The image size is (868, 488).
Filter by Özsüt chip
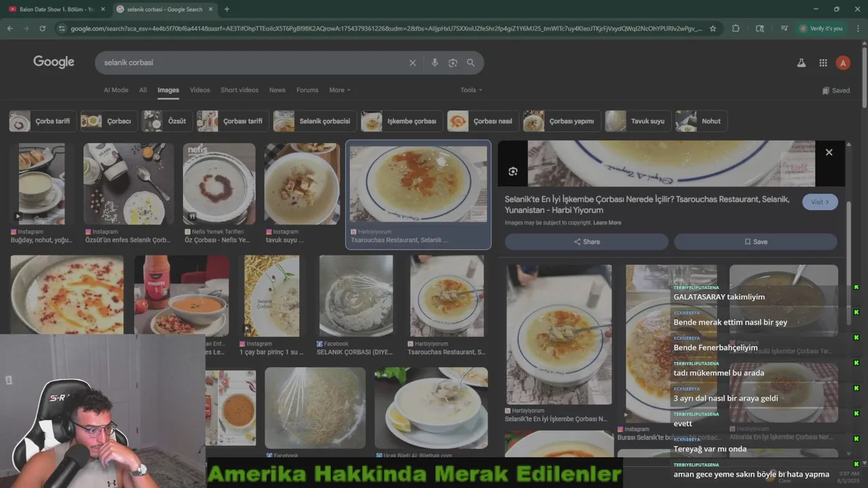[x=167, y=121]
